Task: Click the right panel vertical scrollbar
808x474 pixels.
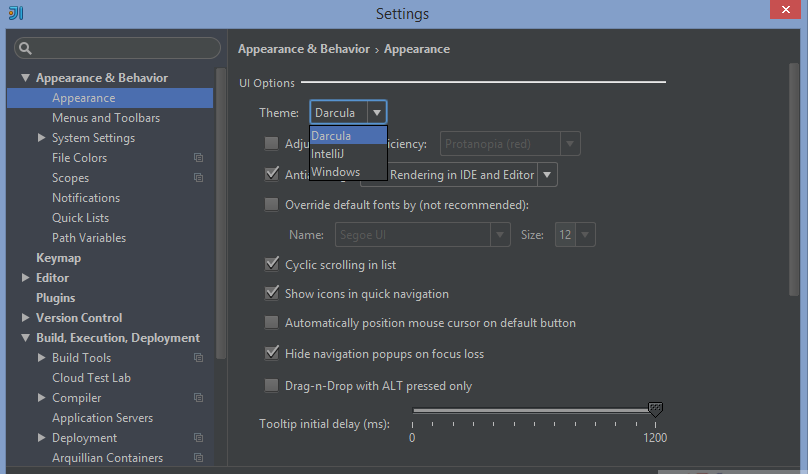Action: click(x=794, y=179)
